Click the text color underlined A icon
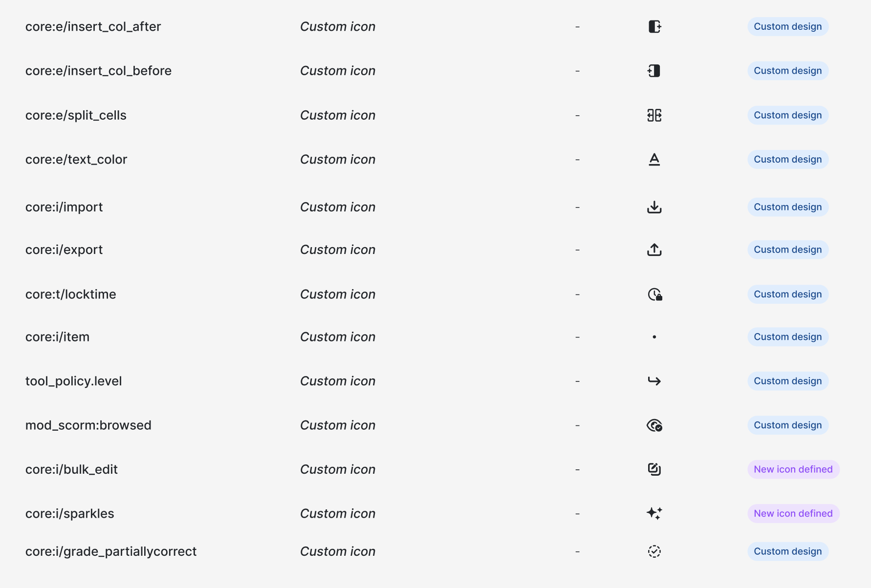This screenshot has height=588, width=871. (x=654, y=159)
